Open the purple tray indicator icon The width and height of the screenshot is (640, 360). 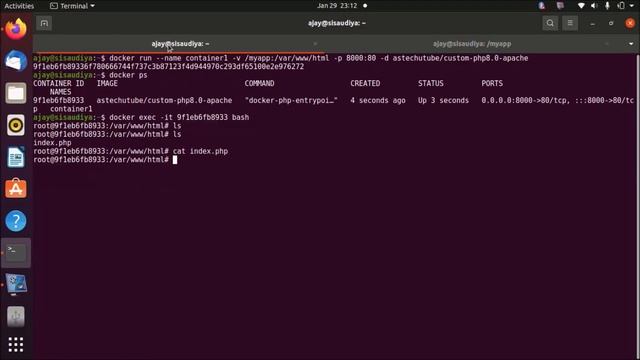(x=542, y=6)
